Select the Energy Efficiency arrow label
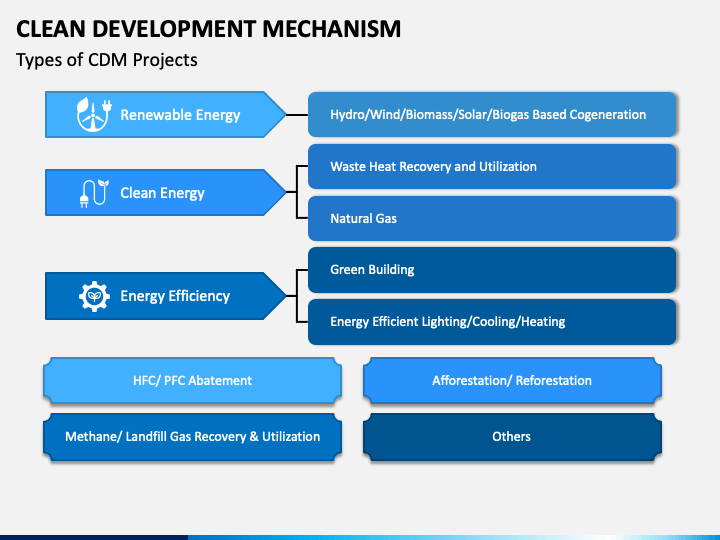Screen dimensions: 720x540 point(166,296)
